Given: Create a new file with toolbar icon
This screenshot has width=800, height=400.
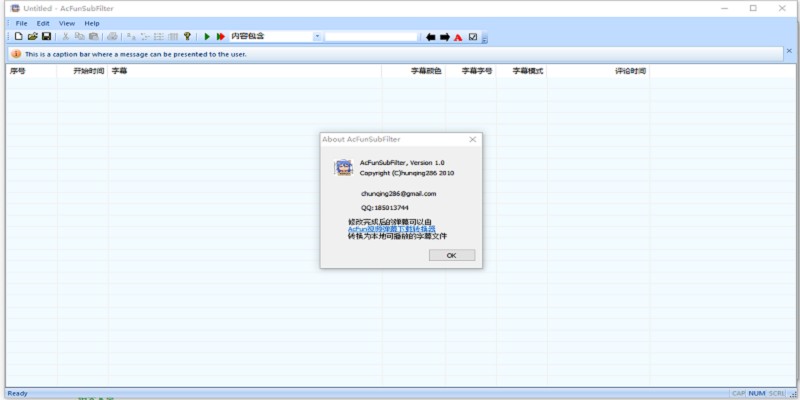Looking at the screenshot, I should [18, 36].
